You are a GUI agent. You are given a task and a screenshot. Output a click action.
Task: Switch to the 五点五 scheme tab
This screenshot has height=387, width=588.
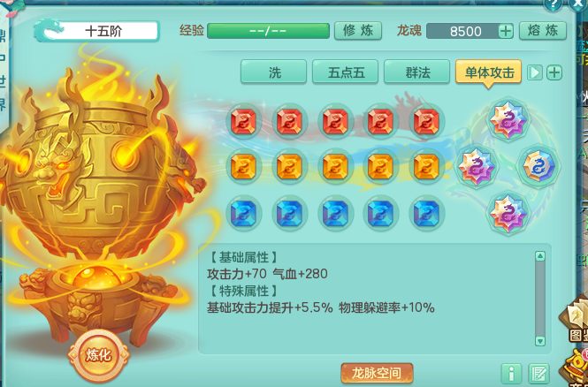(346, 72)
